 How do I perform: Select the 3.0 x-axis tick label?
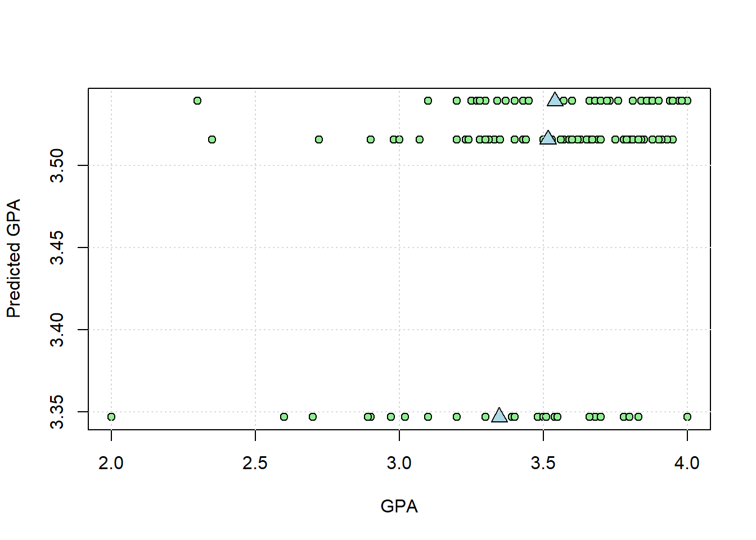399,463
